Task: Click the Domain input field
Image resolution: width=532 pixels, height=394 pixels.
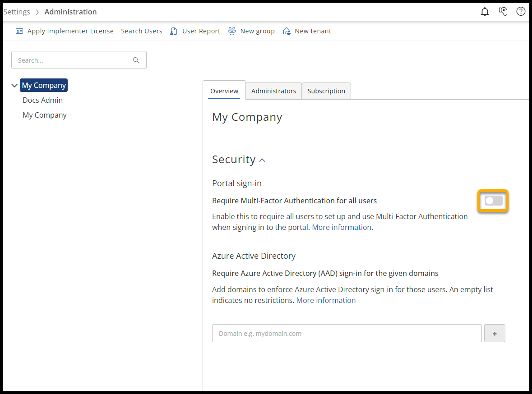Action: click(x=347, y=334)
